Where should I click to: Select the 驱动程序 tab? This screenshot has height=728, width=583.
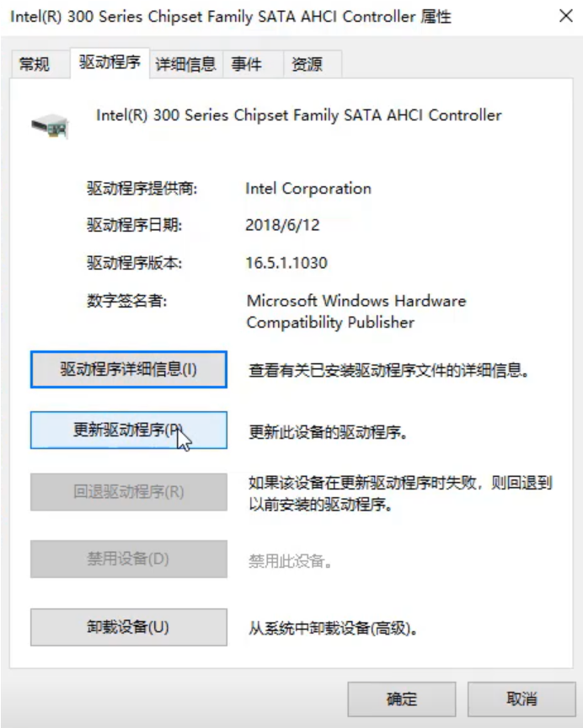[x=110, y=63]
